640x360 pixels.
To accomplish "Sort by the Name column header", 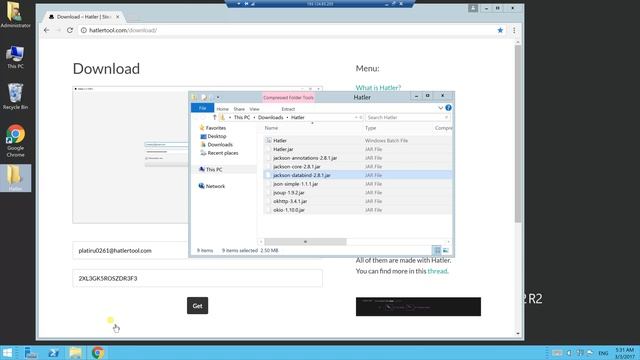I will pyautogui.click(x=271, y=128).
